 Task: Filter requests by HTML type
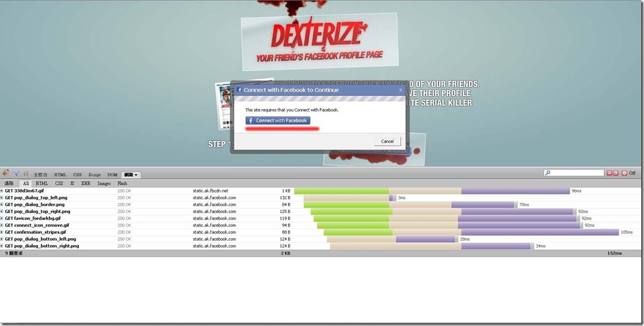42,184
